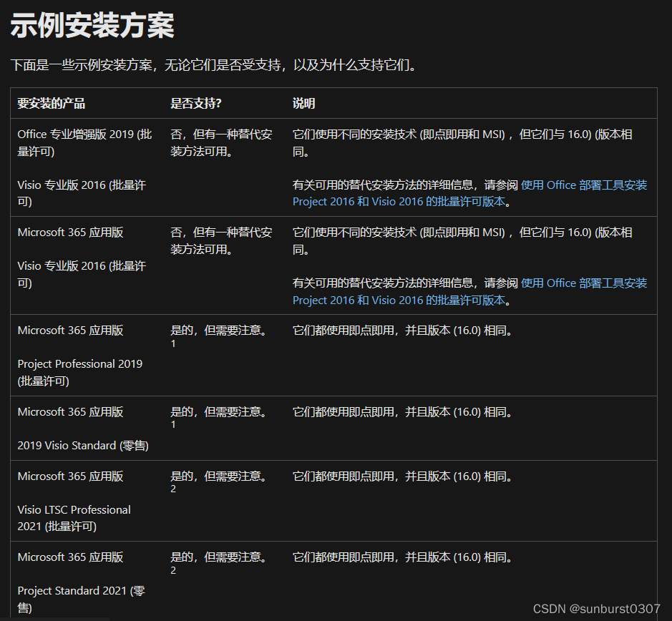Select the cell text "Office 专业增强版 2019 (批量许可)"

tap(85, 142)
